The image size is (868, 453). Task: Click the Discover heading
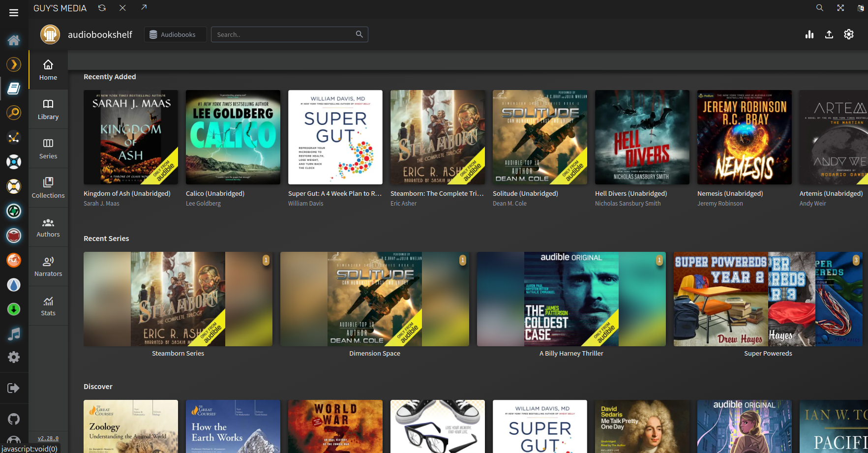98,387
